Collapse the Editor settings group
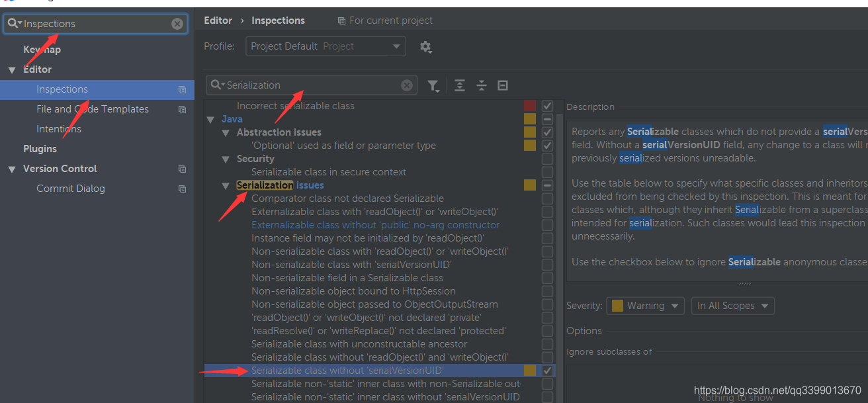The width and height of the screenshot is (868, 403). 12,69
